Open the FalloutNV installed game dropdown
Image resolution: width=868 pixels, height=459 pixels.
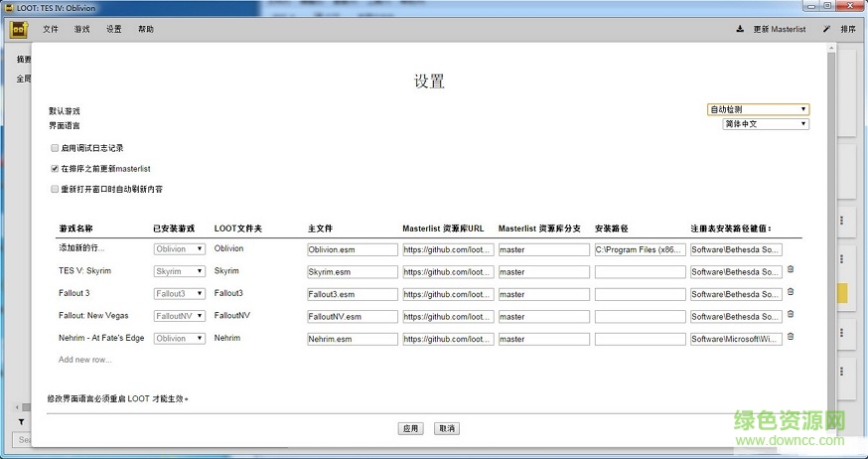[x=180, y=316]
